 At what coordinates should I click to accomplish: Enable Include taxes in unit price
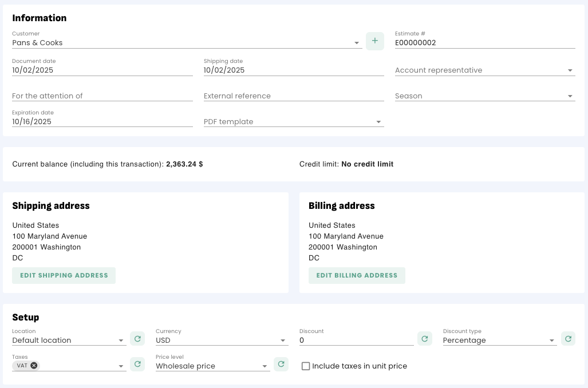(306, 366)
